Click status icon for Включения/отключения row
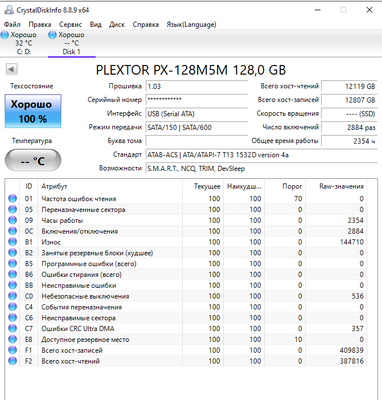This screenshot has width=382, height=400. [13, 231]
